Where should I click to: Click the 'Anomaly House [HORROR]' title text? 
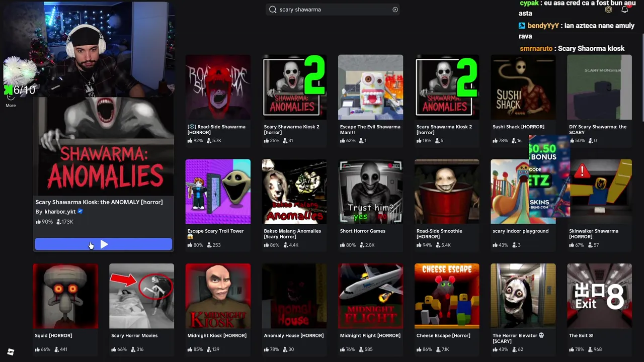point(294,335)
